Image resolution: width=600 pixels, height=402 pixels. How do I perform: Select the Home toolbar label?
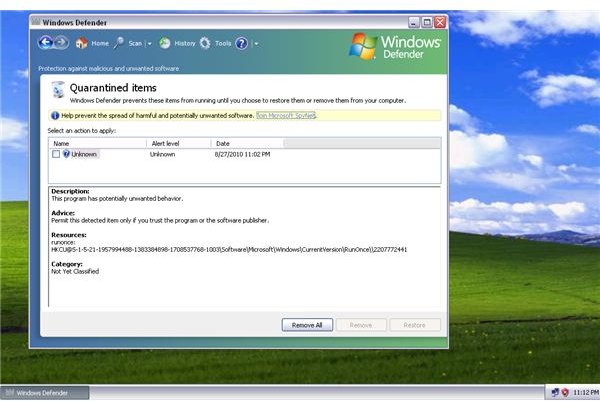coord(100,43)
